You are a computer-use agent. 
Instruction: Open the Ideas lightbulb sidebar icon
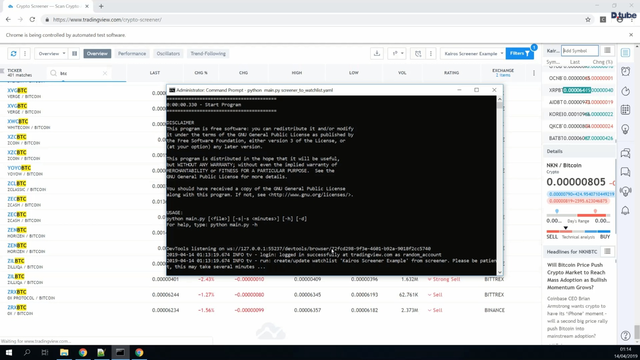pos(625,129)
